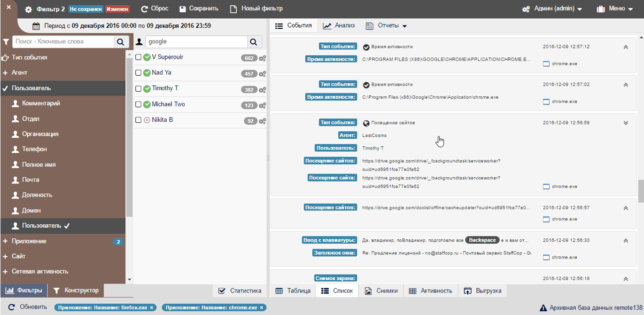Click Nikita B grey status icon

click(x=147, y=120)
